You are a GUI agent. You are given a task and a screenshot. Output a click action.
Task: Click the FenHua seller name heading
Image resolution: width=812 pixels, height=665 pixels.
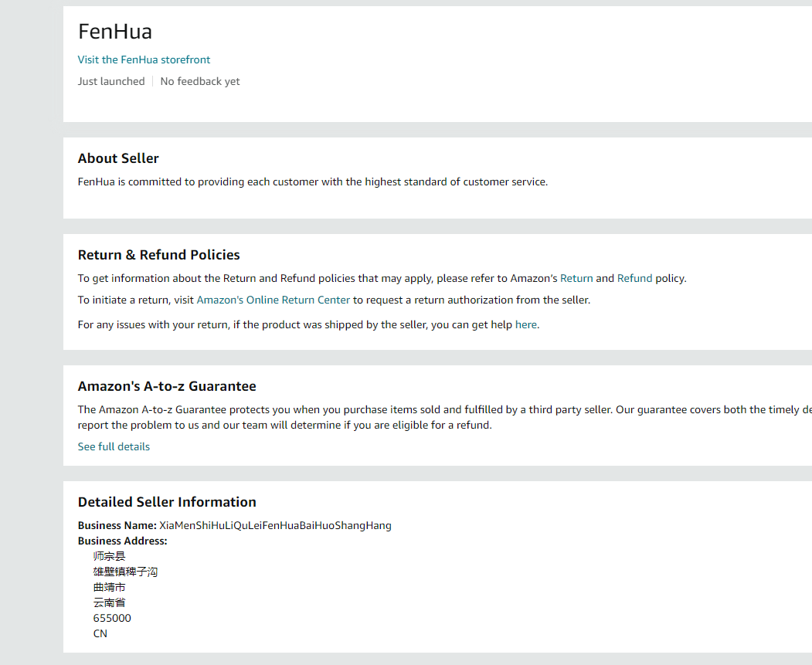coord(115,32)
